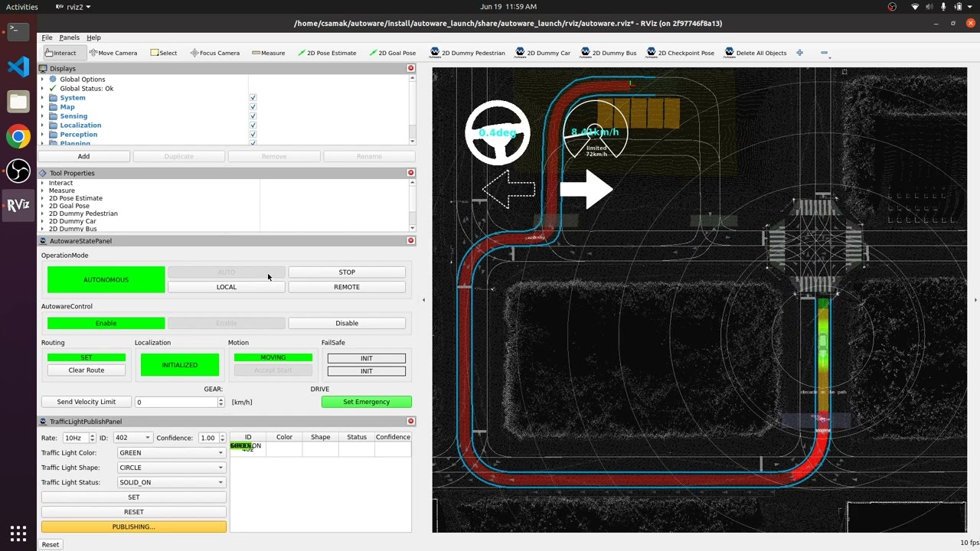The image size is (980, 551).
Task: Click the RViz icon in dock
Action: point(18,205)
